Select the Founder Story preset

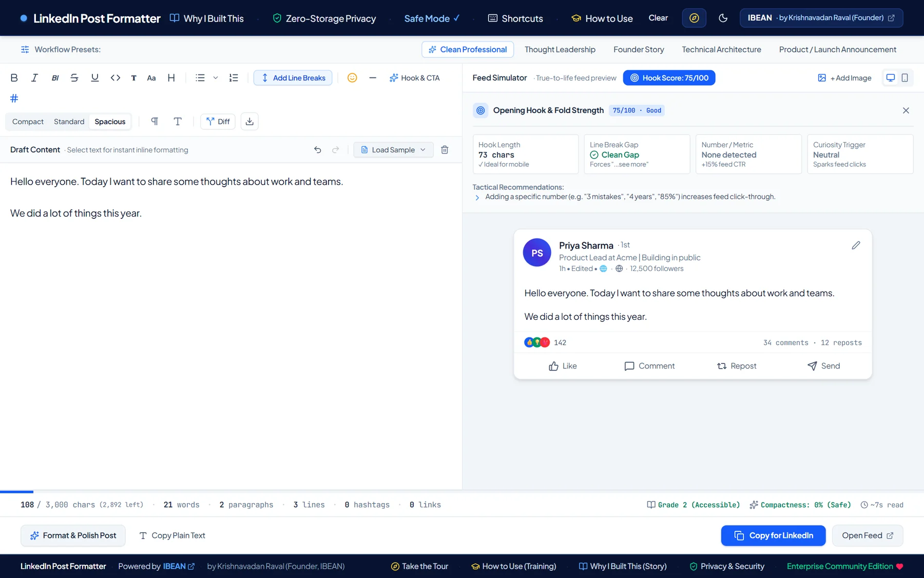[639, 49]
